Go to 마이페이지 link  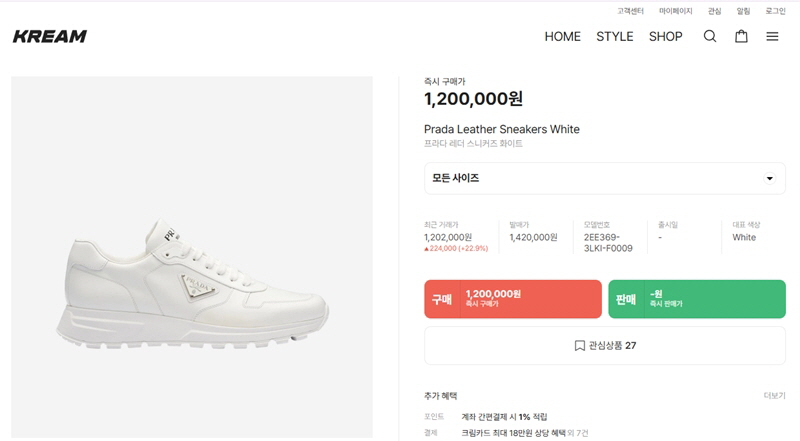pyautogui.click(x=675, y=11)
